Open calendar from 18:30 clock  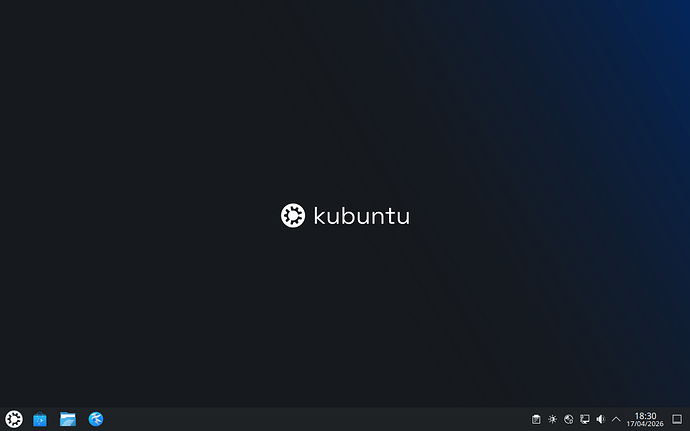click(x=645, y=419)
